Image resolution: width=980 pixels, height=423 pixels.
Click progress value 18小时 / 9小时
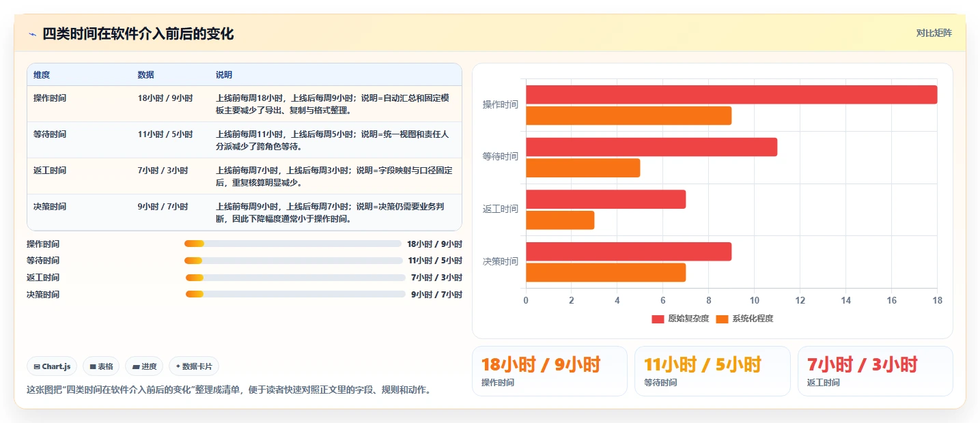[x=434, y=244]
